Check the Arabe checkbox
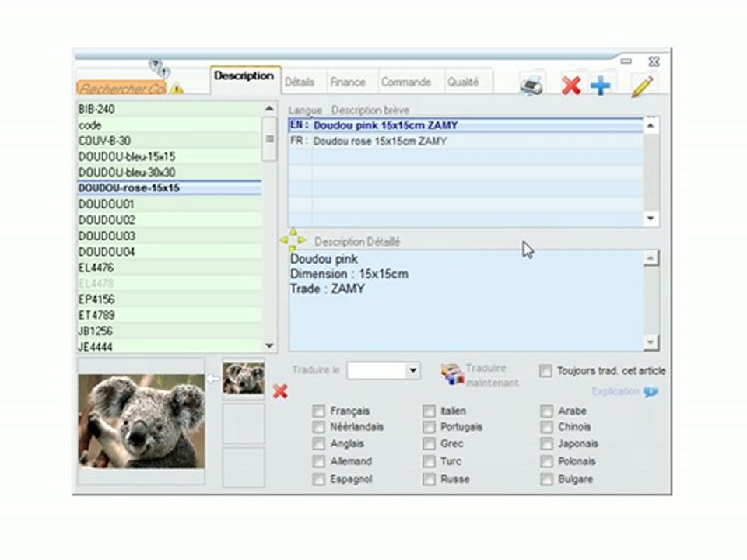The height and width of the screenshot is (560, 747). [x=546, y=411]
